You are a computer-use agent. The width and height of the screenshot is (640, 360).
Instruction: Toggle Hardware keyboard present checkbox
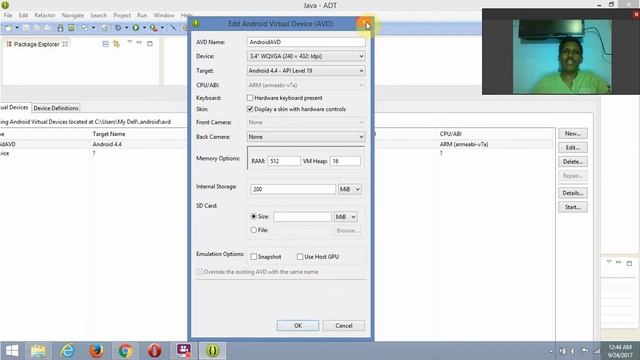click(x=250, y=98)
